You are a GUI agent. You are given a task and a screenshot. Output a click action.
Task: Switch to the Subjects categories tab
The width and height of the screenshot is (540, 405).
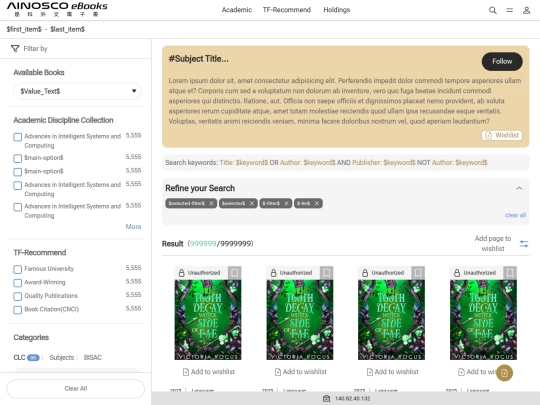point(62,357)
